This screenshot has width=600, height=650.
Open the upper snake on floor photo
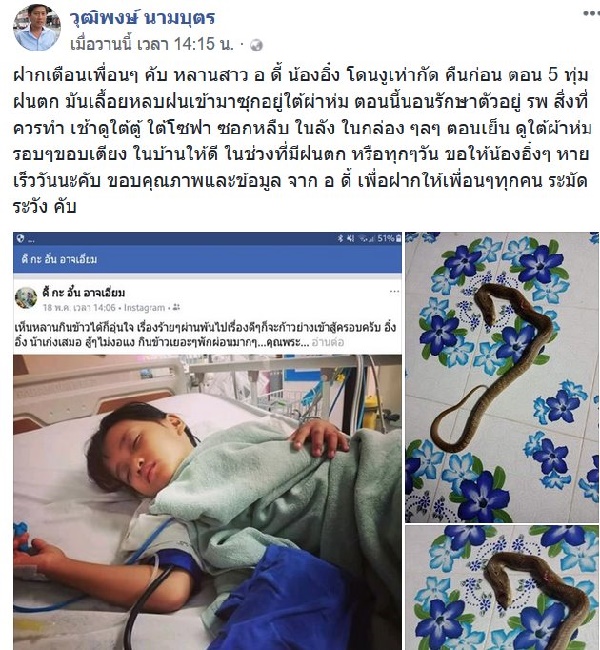click(502, 377)
